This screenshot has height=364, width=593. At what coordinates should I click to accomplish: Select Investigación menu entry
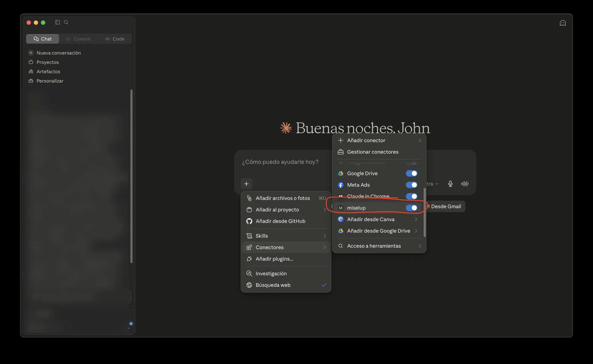pos(286,273)
